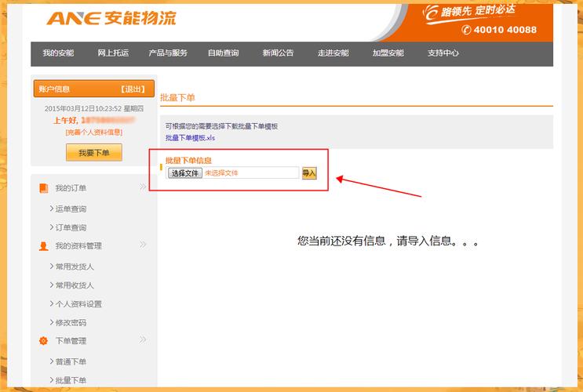Image resolution: width=583 pixels, height=392 pixels.
Task: Open the 完善个人资料信息 link
Action: pyautogui.click(x=93, y=132)
